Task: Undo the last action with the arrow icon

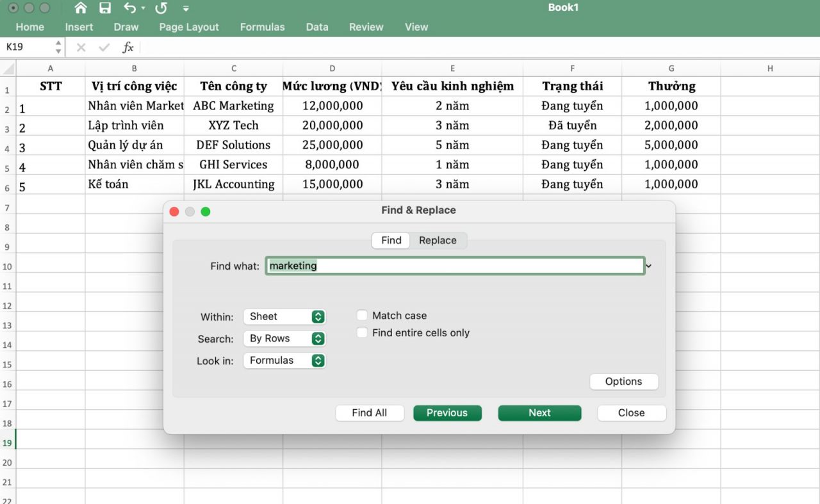Action: click(x=130, y=8)
